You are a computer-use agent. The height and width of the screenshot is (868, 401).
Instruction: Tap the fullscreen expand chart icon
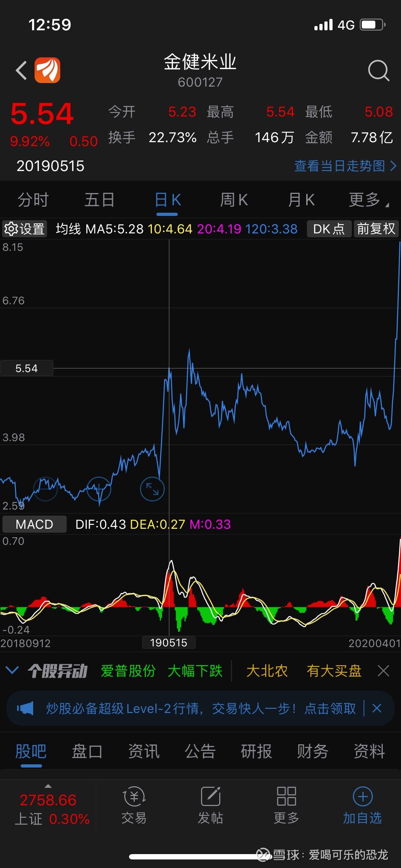152,489
